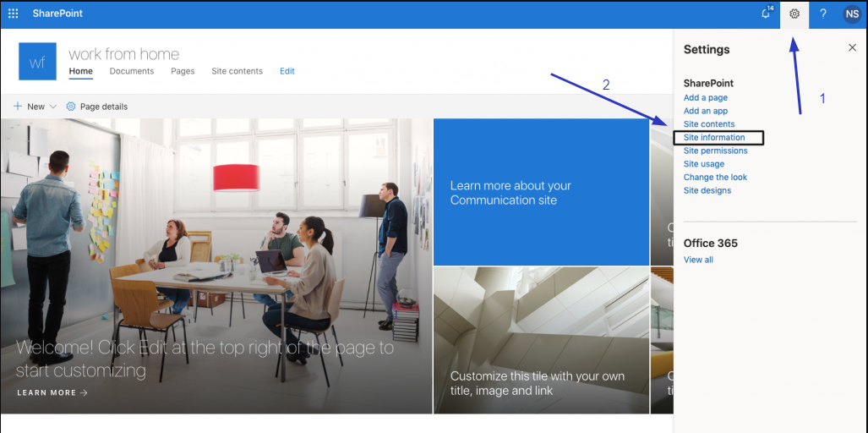Open the work from home site title

(x=124, y=54)
